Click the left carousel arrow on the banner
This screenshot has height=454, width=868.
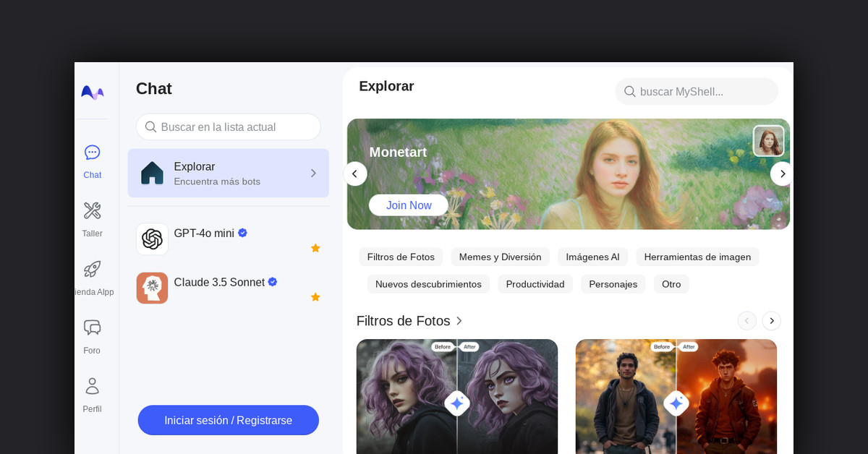point(355,174)
